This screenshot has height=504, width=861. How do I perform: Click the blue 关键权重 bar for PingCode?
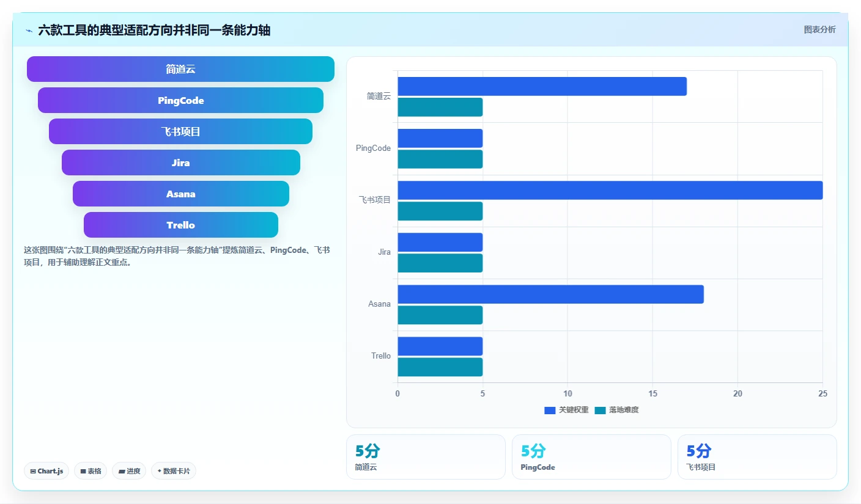pyautogui.click(x=440, y=138)
